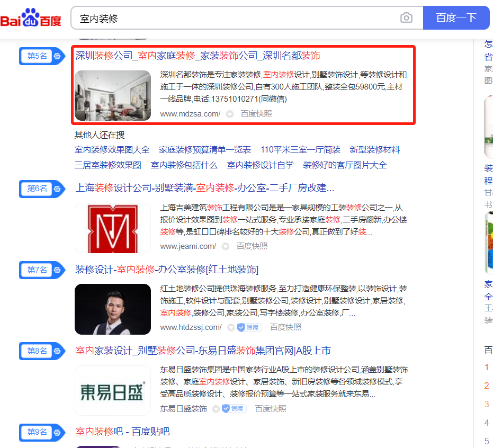Image resolution: width=493 pixels, height=448 pixels.
Task: Click the 第7名 rank badge
Action: coord(42,270)
